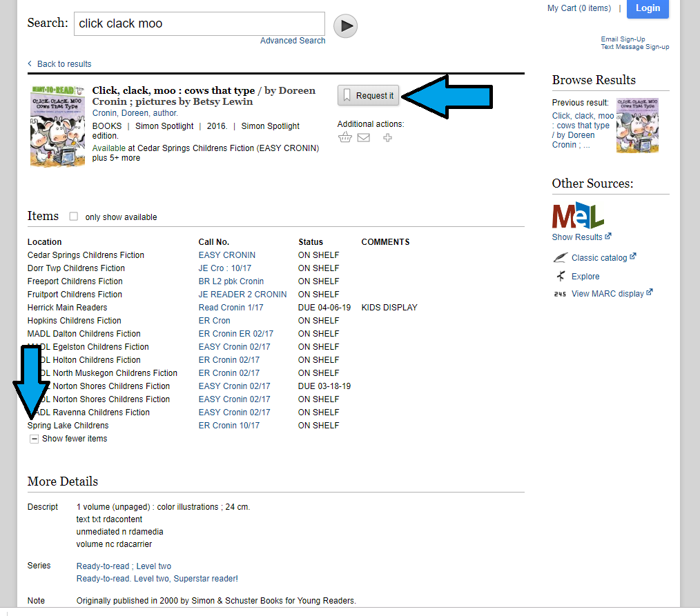700x616 pixels.
Task: Open call number JE Cro : 10/17
Action: coord(224,268)
